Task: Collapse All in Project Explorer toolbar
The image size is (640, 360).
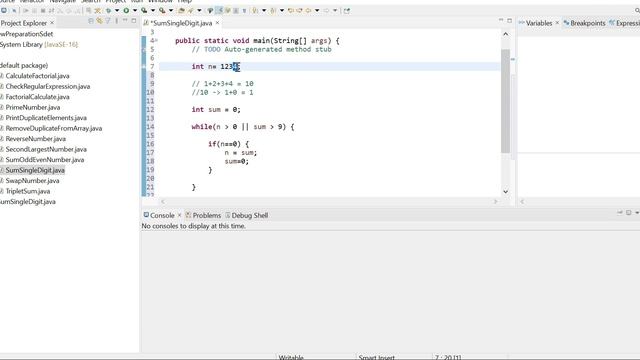Action: click(91, 21)
